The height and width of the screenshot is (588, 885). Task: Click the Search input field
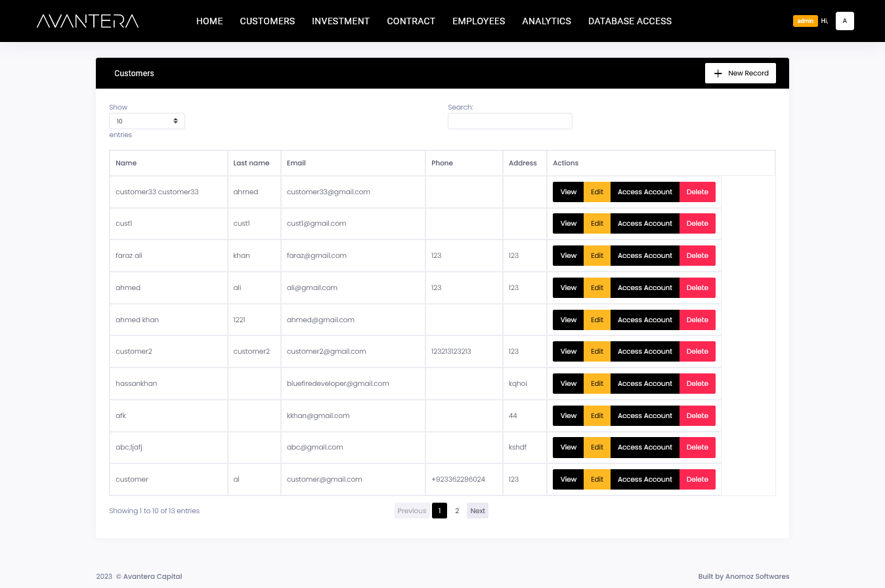tap(509, 121)
